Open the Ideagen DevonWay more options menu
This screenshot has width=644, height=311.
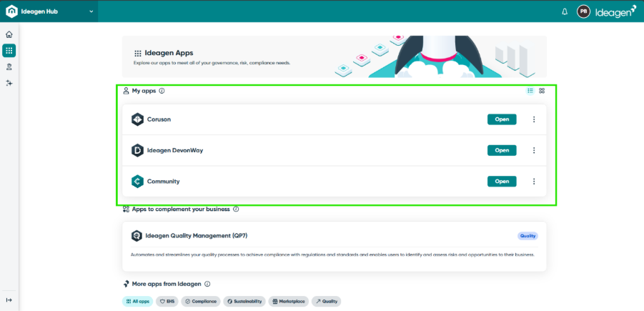coord(534,150)
